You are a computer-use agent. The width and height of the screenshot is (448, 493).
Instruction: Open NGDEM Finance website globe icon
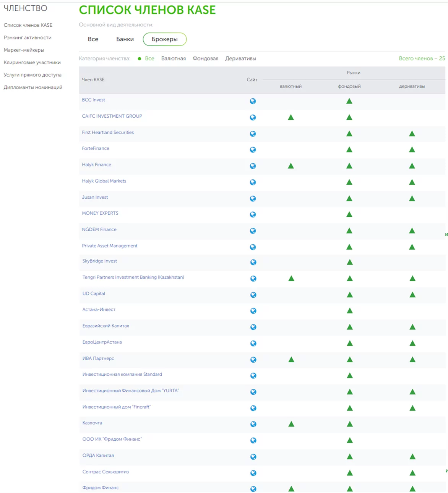pos(253,231)
